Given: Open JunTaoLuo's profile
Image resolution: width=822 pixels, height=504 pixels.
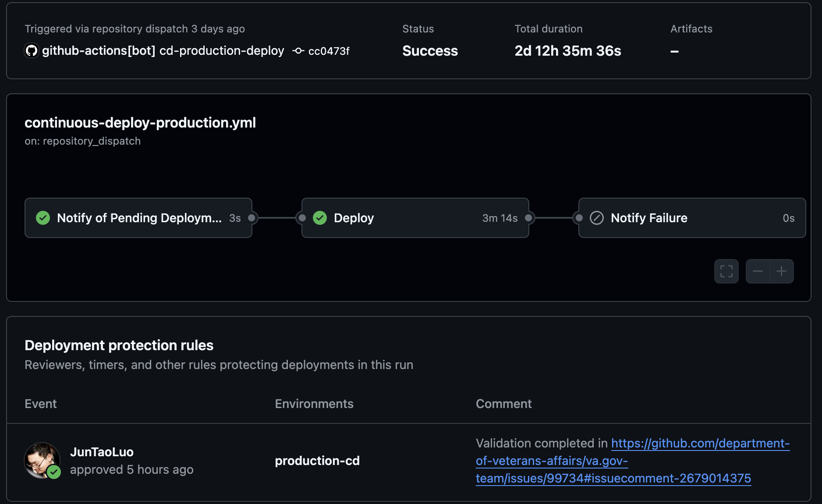Looking at the screenshot, I should [x=102, y=452].
